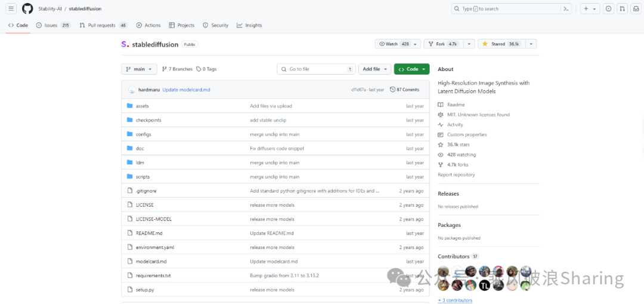Open the requirements.txt file
The height and width of the screenshot is (304, 644).
pos(153,275)
